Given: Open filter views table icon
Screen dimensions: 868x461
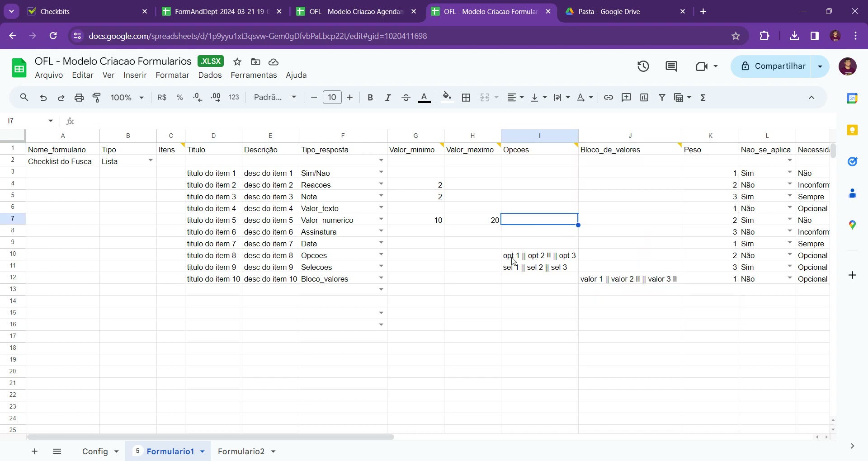Looking at the screenshot, I should pos(683,98).
